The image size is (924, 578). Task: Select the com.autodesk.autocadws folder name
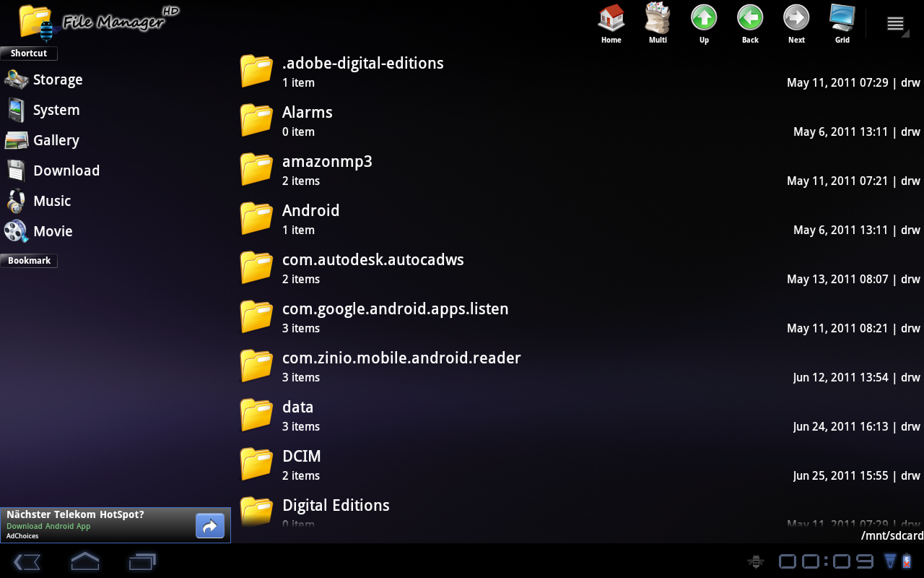click(x=373, y=260)
